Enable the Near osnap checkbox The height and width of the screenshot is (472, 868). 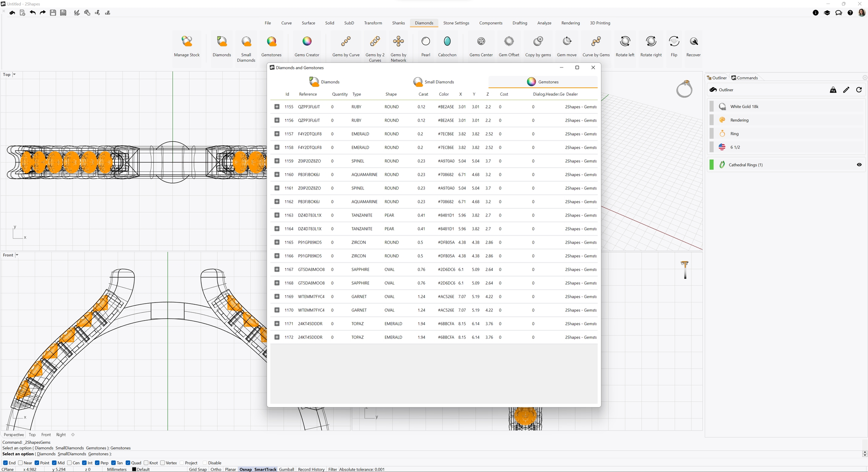tap(21, 463)
